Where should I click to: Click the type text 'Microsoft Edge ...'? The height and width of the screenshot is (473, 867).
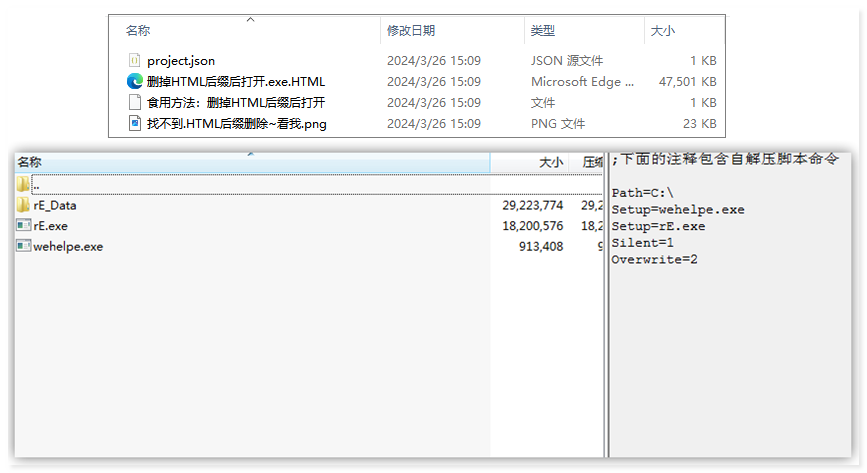point(582,81)
